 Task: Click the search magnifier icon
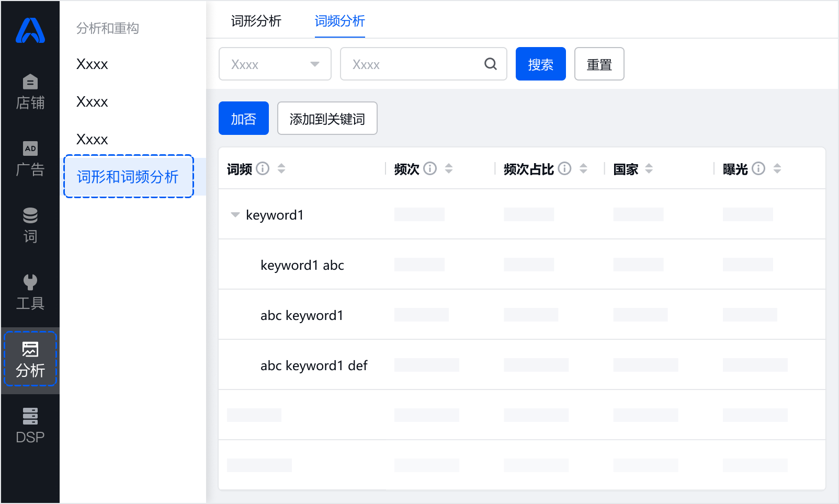tap(491, 64)
